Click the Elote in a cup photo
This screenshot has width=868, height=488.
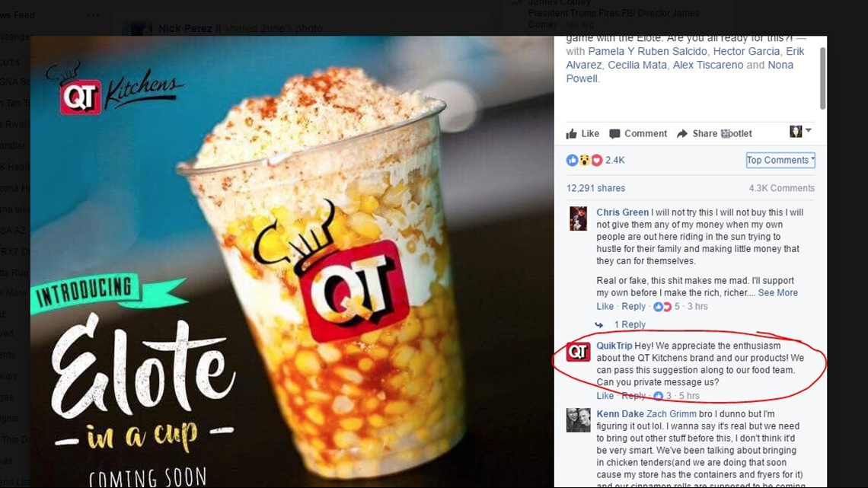coord(292,262)
